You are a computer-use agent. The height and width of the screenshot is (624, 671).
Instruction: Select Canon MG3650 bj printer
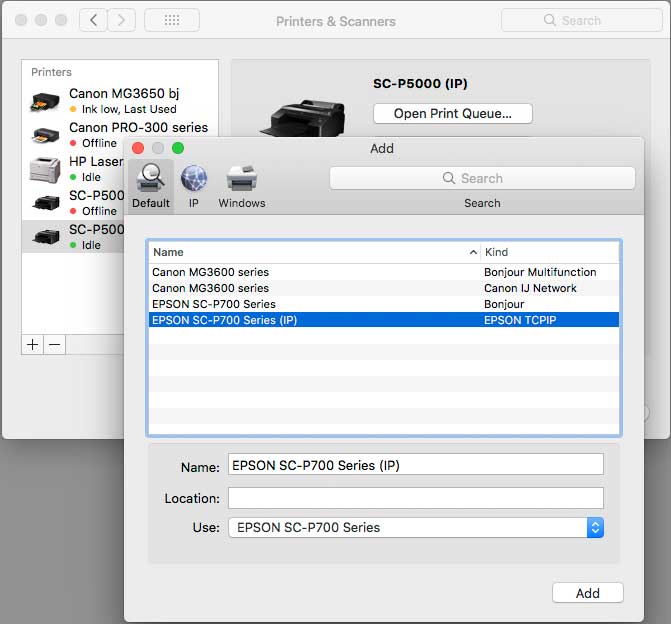click(120, 101)
